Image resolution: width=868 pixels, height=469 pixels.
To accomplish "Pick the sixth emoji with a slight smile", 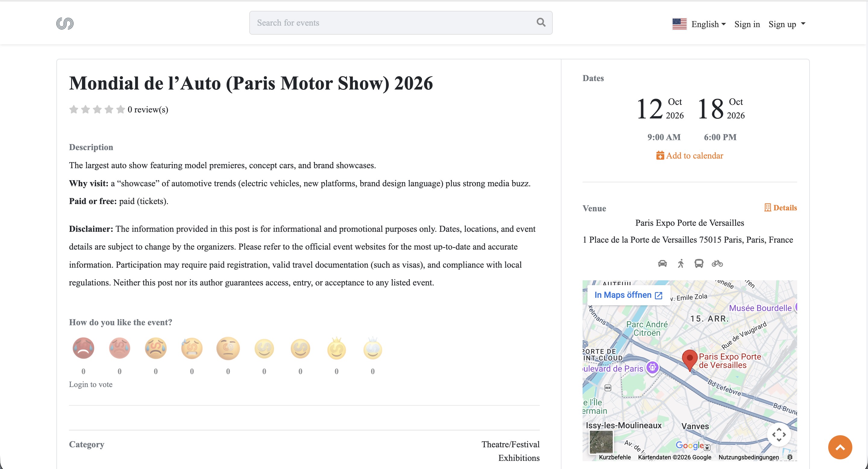I will point(264,349).
